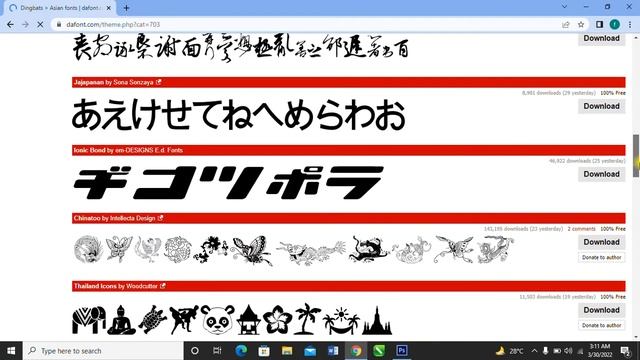Download the calligraphy font at the top

pyautogui.click(x=601, y=38)
